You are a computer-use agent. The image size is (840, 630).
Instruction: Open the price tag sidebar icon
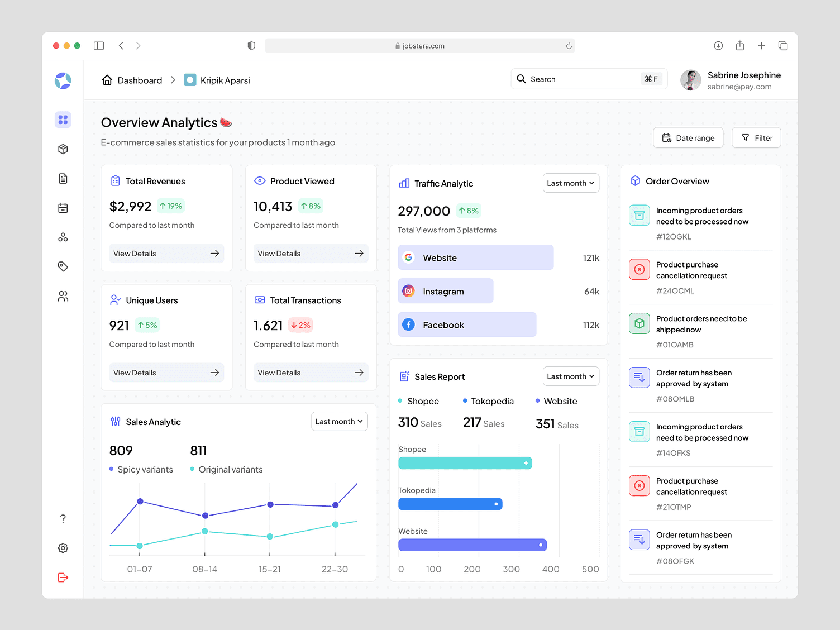pyautogui.click(x=63, y=266)
